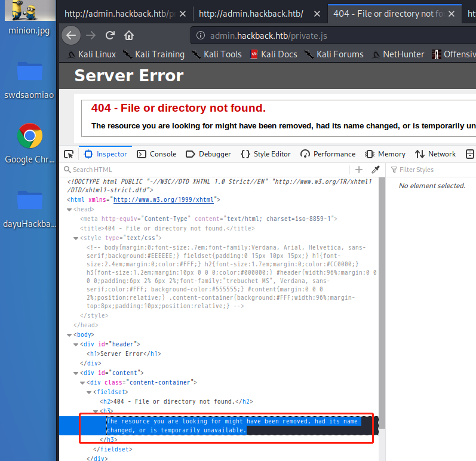Viewport: 476px width, 461px height.
Task: Switch to the Console tab
Action: (x=156, y=154)
